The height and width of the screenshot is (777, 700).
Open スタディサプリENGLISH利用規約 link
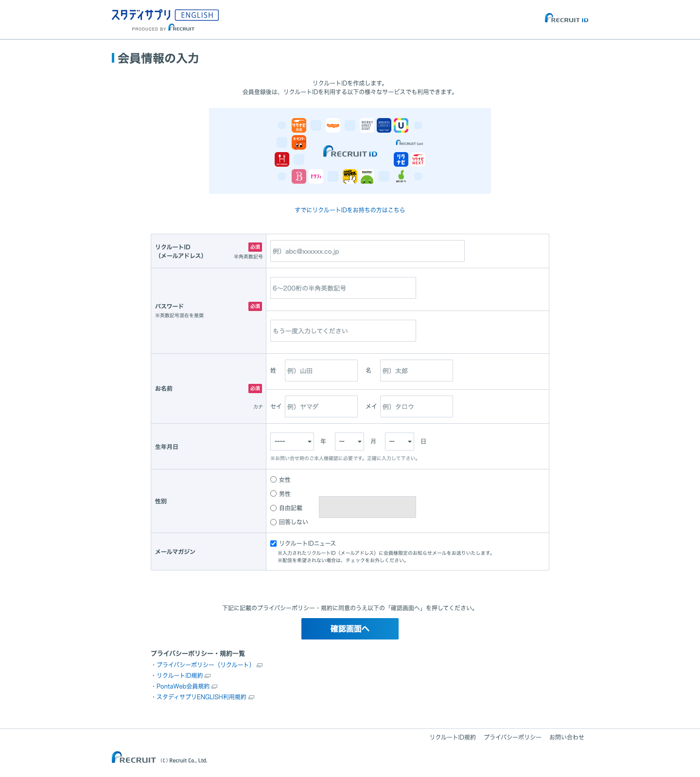(x=202, y=697)
